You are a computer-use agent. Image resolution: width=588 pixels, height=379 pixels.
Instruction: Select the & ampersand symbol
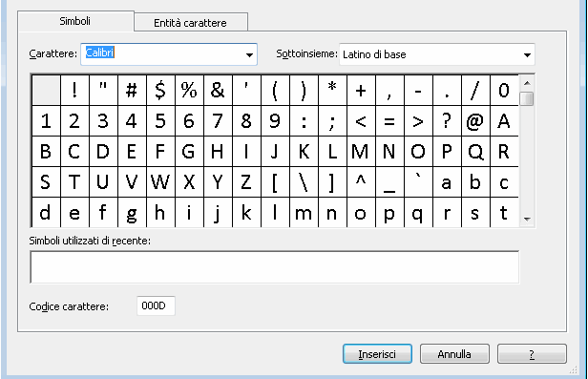click(x=218, y=91)
